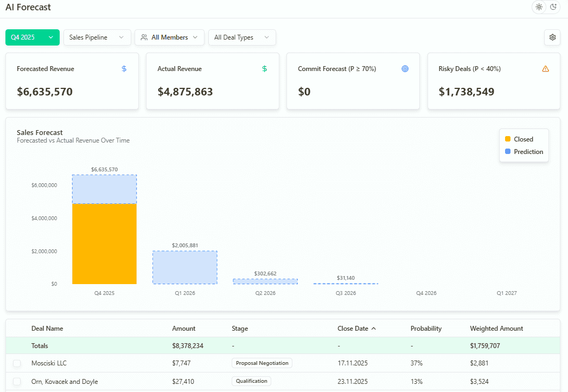This screenshot has height=392, width=568.
Task: Click the target icon on Commit Forecast card
Action: pos(405,69)
